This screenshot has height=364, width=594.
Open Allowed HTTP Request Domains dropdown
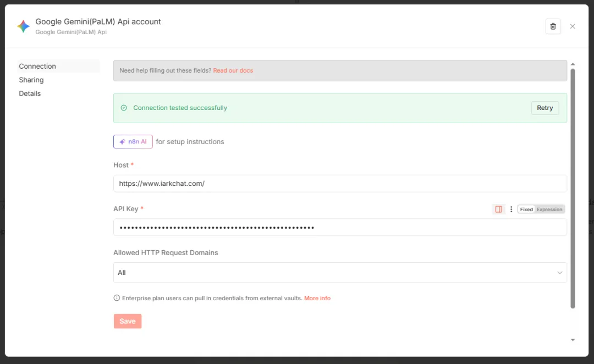coord(340,272)
